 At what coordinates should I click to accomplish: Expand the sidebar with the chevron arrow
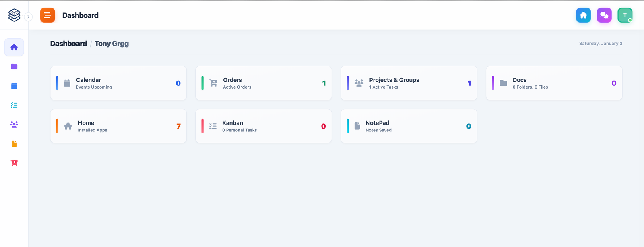(x=28, y=17)
